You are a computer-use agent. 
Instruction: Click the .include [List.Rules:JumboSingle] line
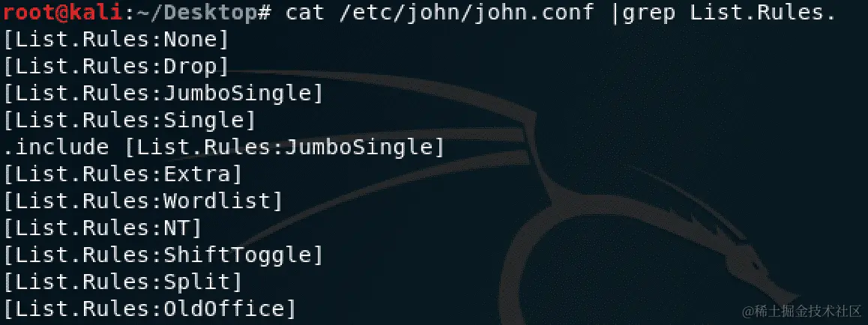(223, 147)
